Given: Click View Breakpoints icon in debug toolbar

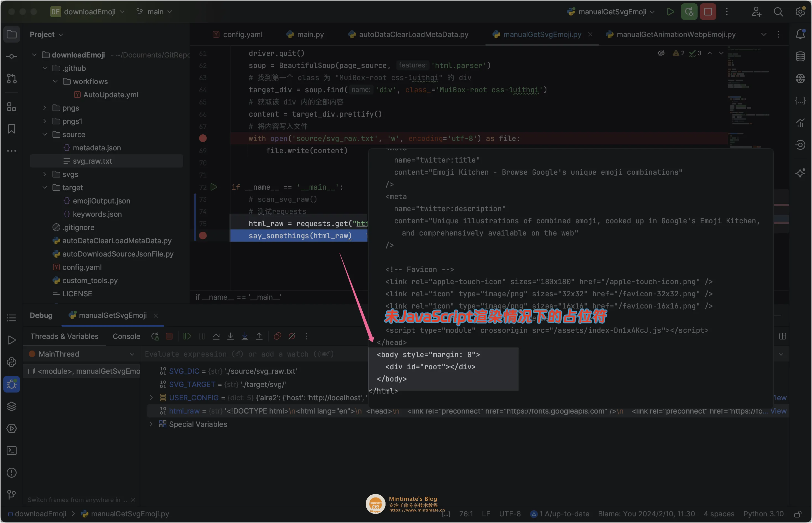Looking at the screenshot, I should [277, 336].
